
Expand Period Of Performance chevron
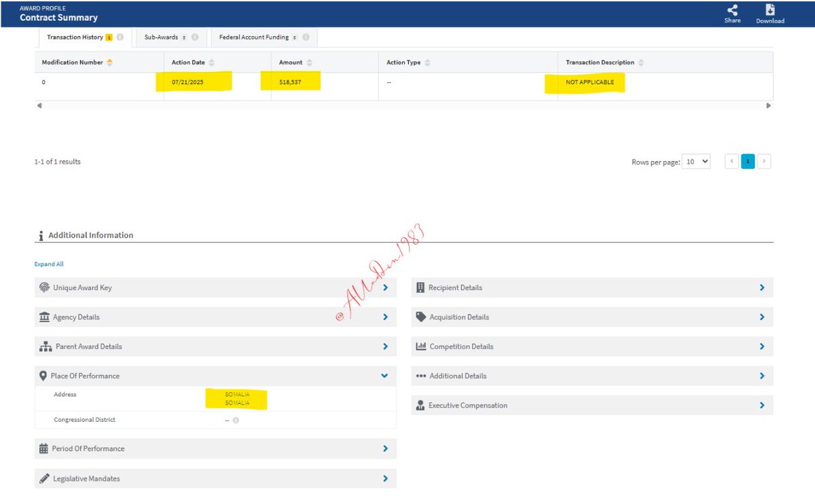coord(385,448)
